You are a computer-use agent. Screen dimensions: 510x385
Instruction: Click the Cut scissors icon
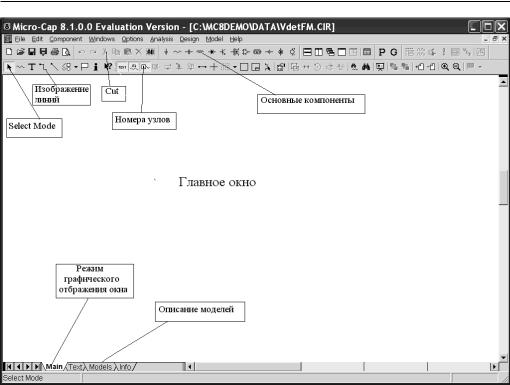point(105,52)
